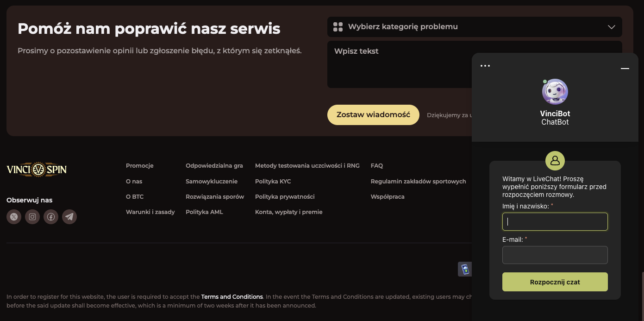Click the yellow user avatar in LiveChat
Image resolution: width=644 pixels, height=321 pixels.
point(555,161)
